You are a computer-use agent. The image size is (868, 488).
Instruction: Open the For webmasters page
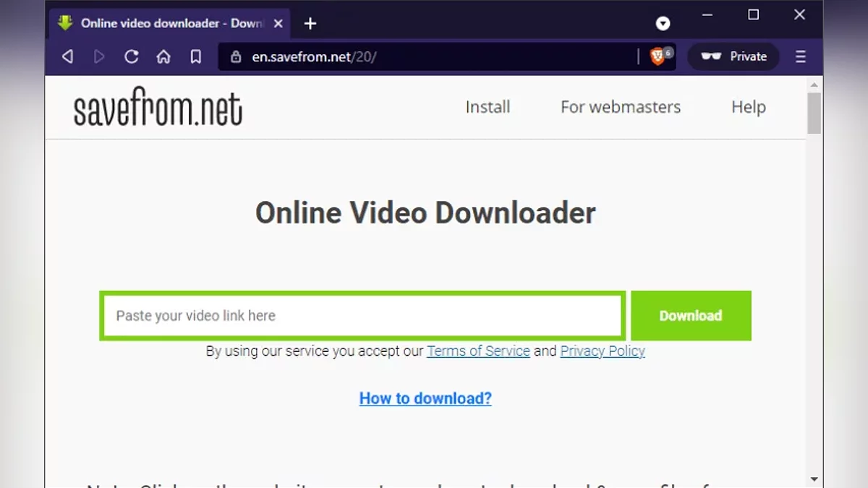click(x=621, y=107)
